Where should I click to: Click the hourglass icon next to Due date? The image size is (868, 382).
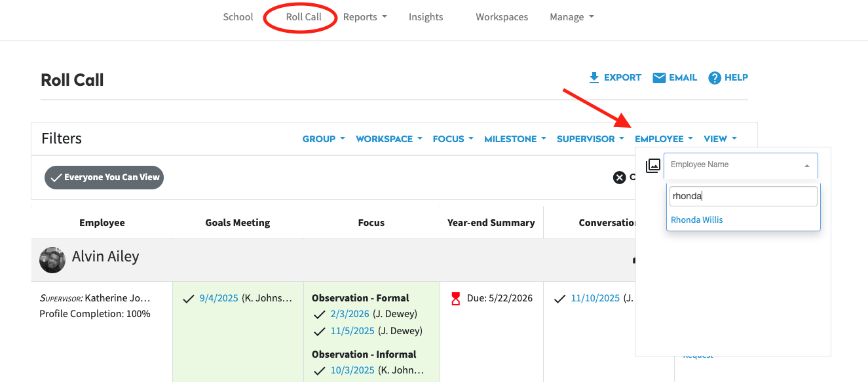click(456, 299)
